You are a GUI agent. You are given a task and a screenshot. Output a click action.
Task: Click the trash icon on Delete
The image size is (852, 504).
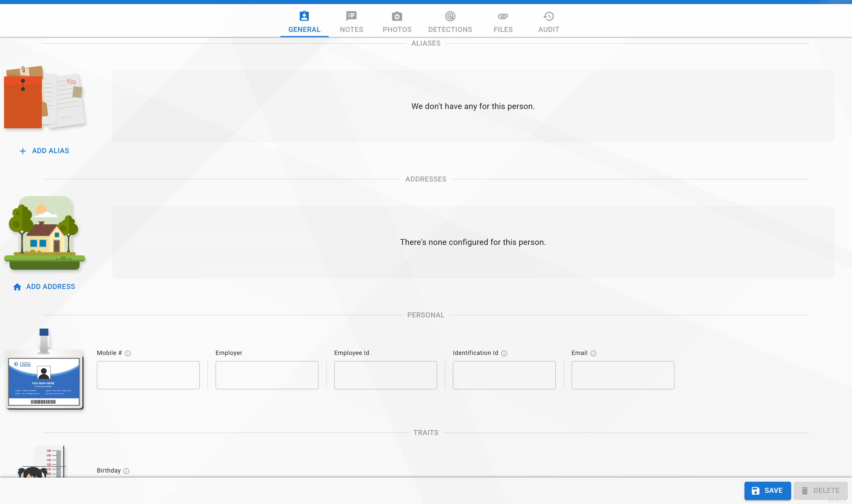tap(805, 491)
